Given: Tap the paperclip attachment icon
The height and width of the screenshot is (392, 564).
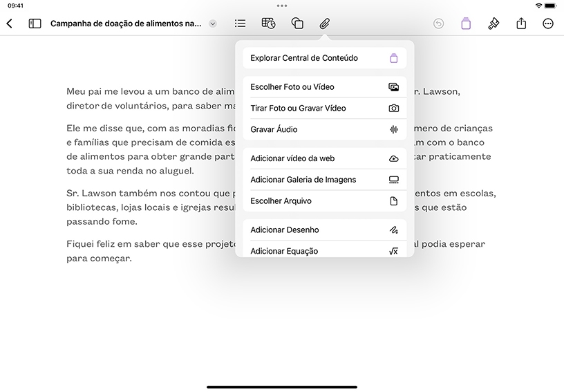Looking at the screenshot, I should [325, 24].
